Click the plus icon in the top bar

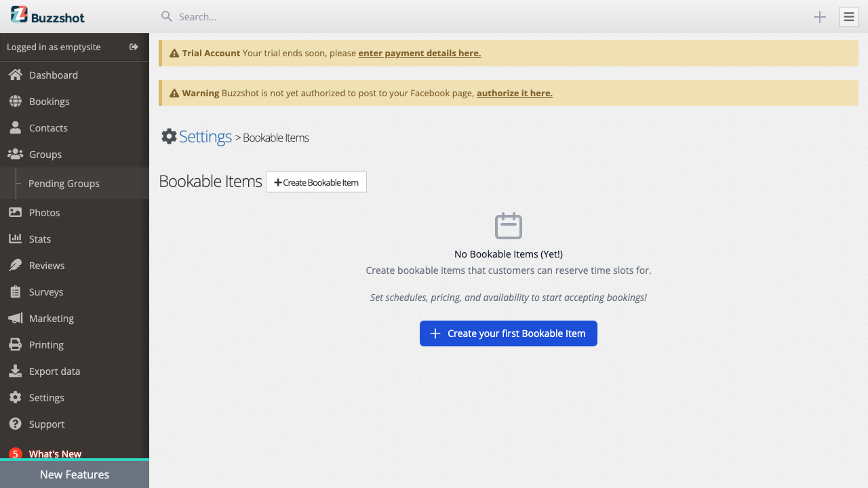pos(819,17)
